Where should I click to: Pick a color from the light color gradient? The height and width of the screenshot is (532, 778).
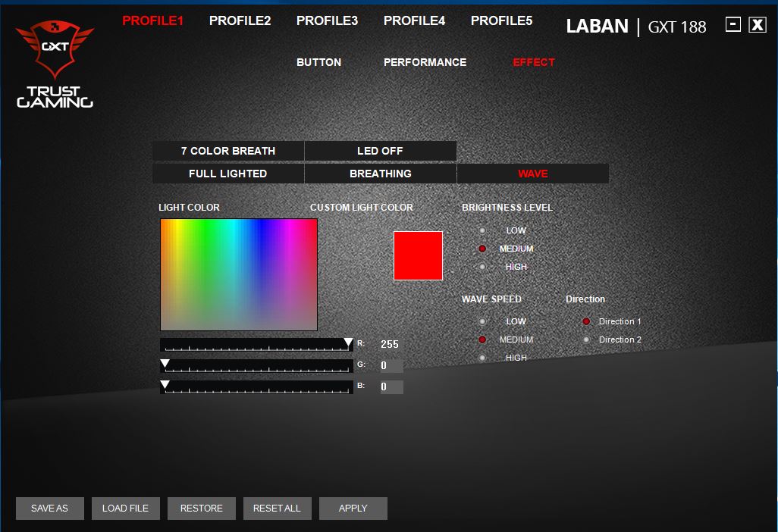click(x=238, y=275)
